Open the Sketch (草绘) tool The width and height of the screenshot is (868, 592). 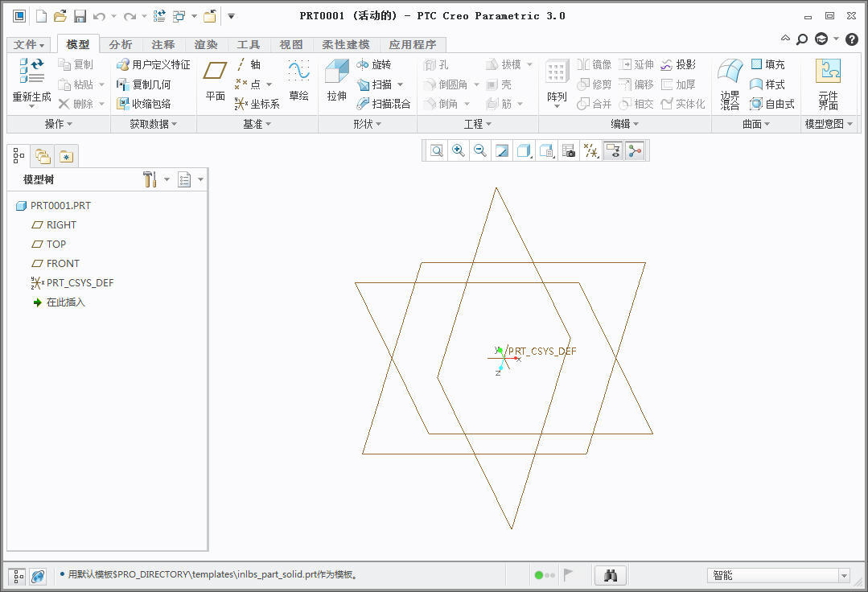click(298, 80)
